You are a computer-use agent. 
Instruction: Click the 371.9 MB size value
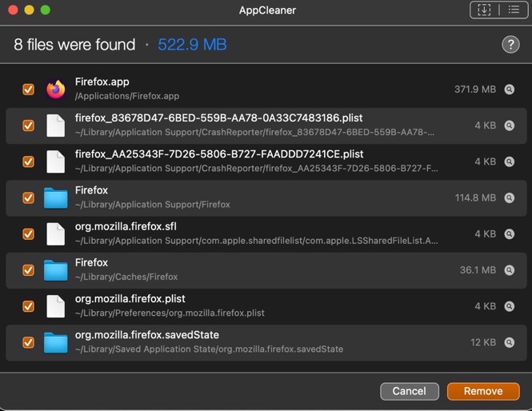tap(475, 90)
